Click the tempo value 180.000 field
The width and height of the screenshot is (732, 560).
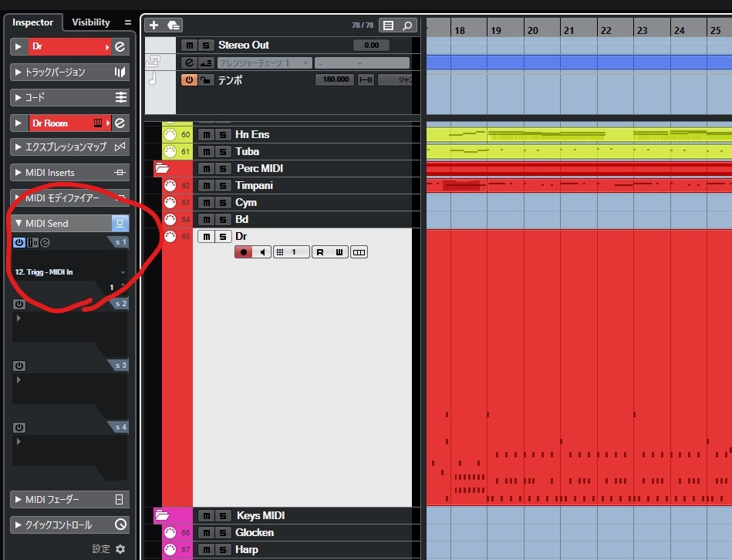(334, 79)
